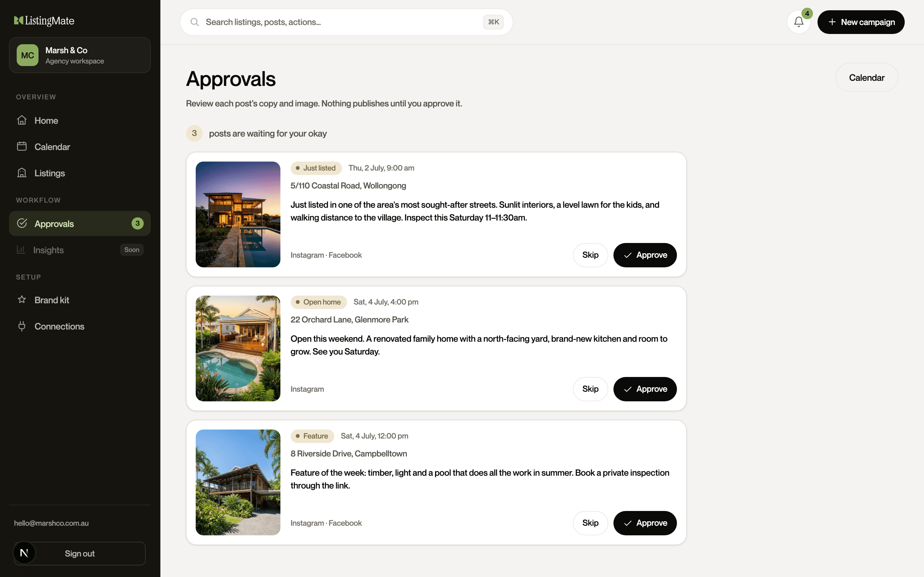Open Home from the sidebar
The height and width of the screenshot is (577, 924).
coord(80,121)
